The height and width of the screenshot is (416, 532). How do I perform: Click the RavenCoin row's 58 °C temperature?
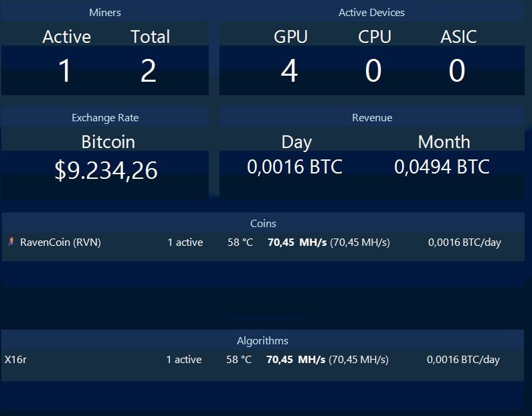(x=240, y=242)
